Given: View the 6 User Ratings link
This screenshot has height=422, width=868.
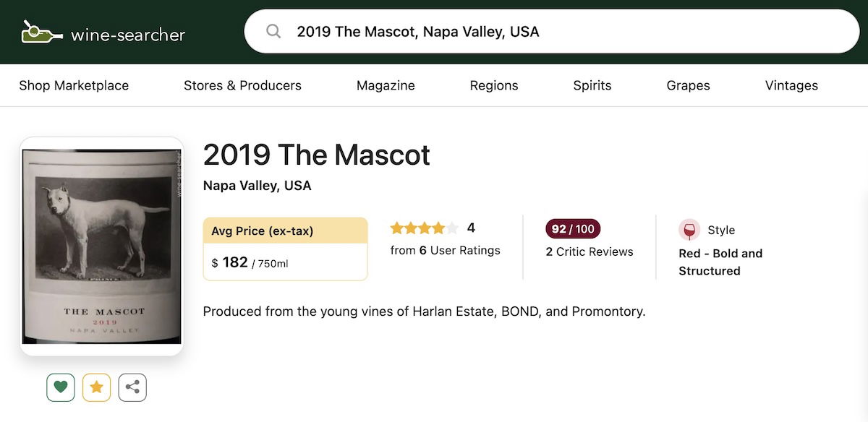Looking at the screenshot, I should [x=459, y=251].
